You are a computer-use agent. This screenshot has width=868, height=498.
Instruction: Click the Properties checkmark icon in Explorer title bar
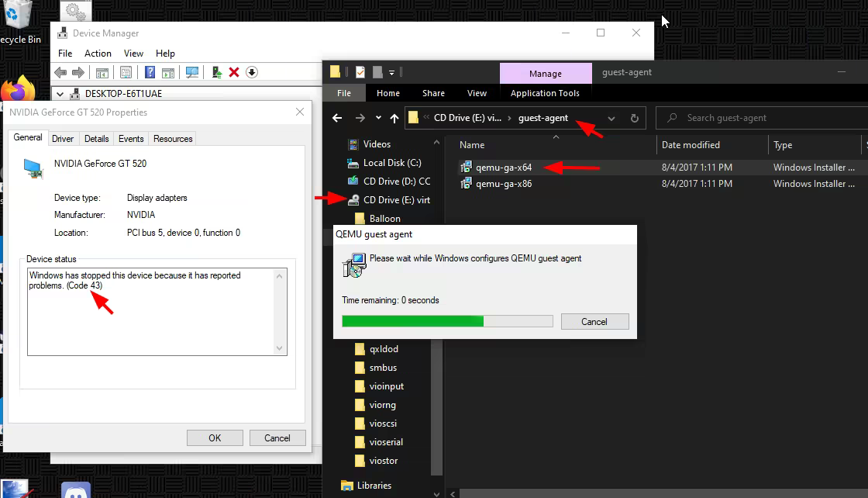360,72
